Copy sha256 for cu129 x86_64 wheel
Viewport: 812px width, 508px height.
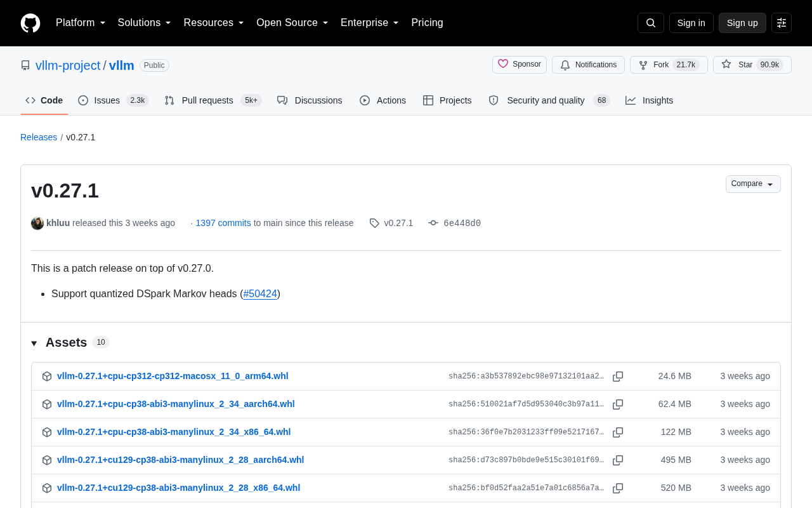pyautogui.click(x=618, y=488)
